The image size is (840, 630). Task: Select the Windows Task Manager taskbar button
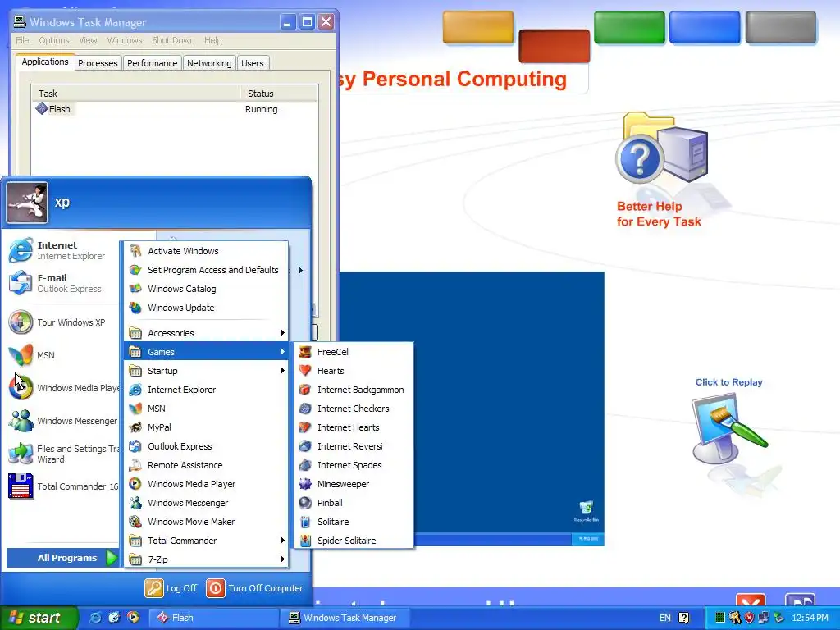tap(345, 618)
